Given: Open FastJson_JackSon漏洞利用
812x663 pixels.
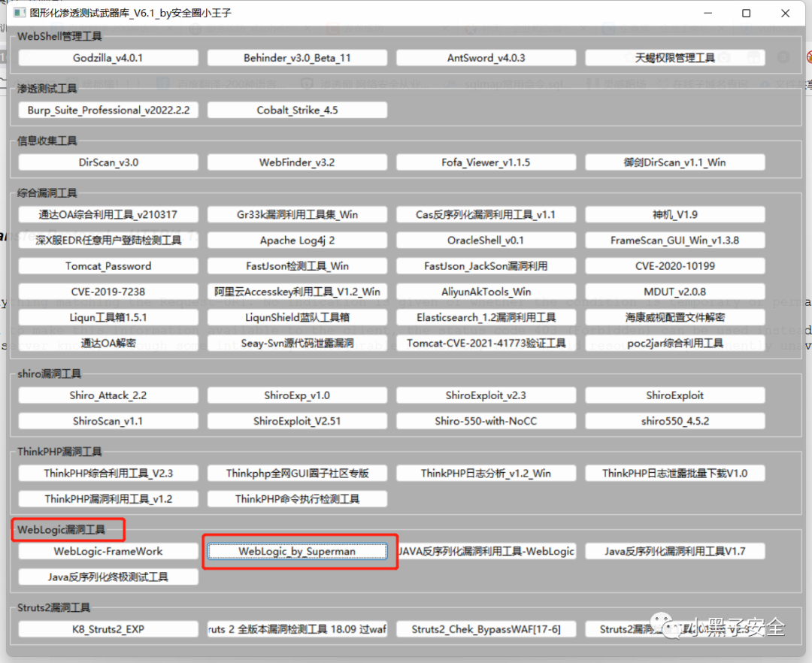Looking at the screenshot, I should point(486,266).
